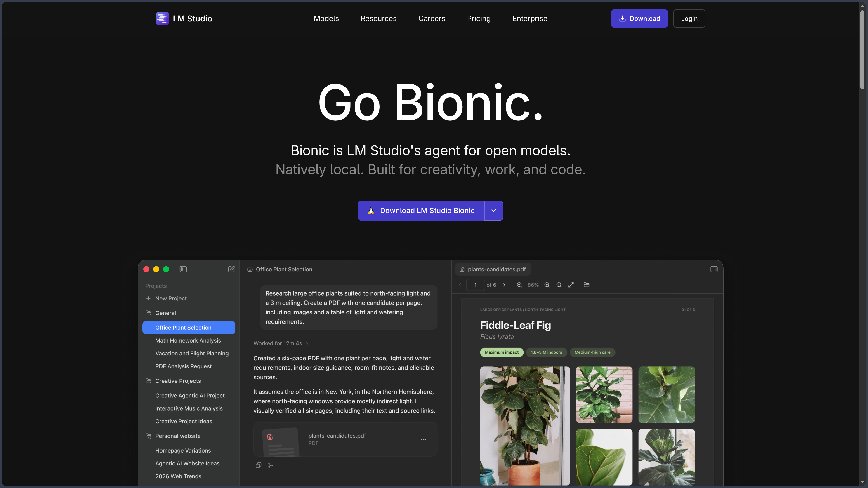Open the download options dropdown arrow
The width and height of the screenshot is (868, 488).
[493, 211]
